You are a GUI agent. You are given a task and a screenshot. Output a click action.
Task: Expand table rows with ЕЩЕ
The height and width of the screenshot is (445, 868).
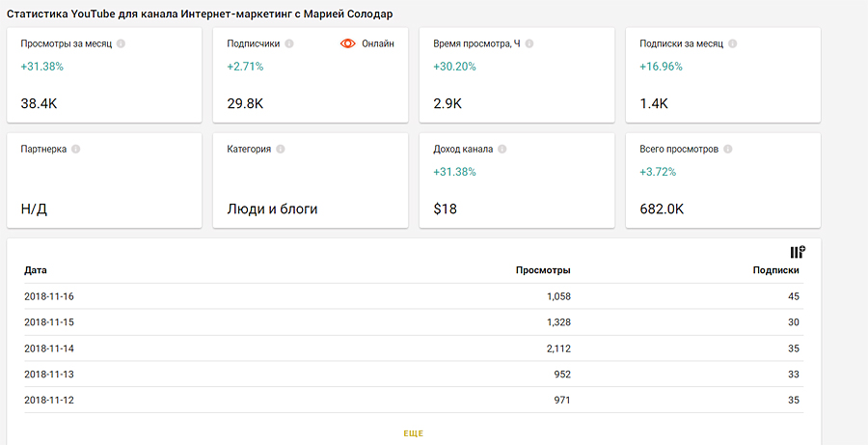pyautogui.click(x=413, y=433)
